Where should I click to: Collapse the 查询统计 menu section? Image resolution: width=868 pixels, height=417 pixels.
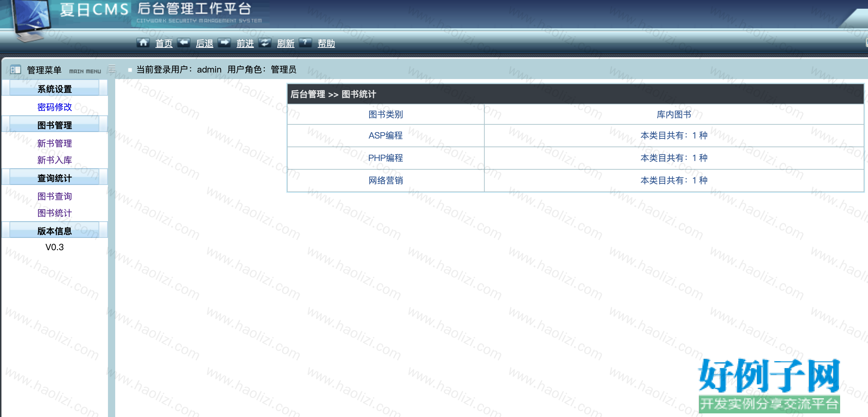pyautogui.click(x=55, y=178)
